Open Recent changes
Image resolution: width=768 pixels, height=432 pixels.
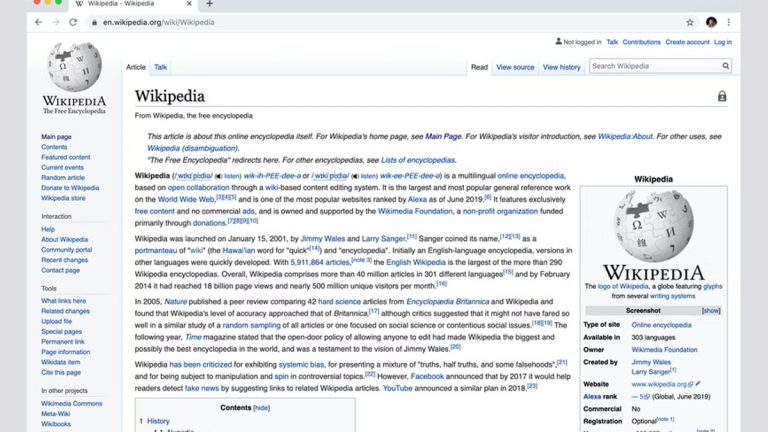[x=65, y=260]
